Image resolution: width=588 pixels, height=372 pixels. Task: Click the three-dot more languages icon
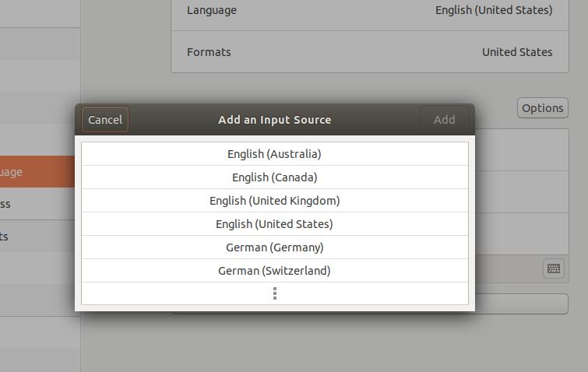click(274, 293)
